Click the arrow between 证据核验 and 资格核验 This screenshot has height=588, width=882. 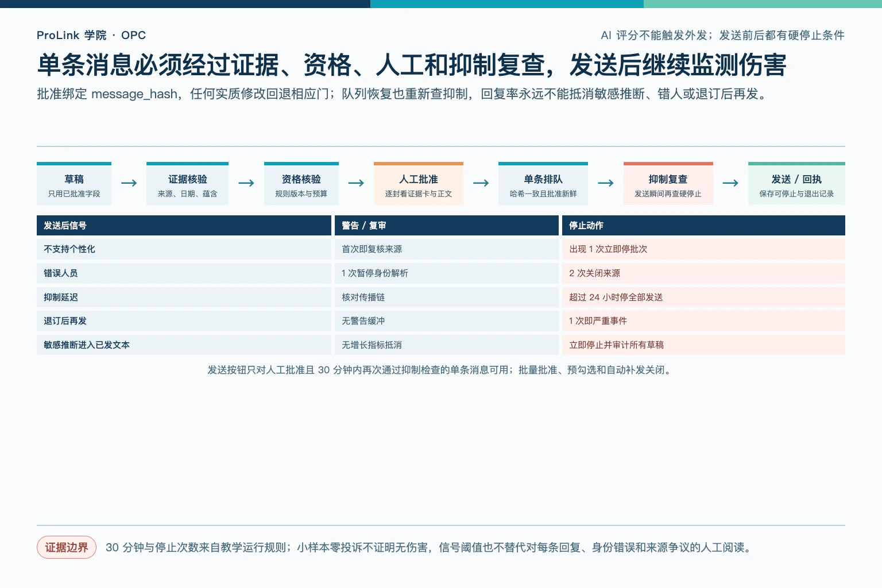(246, 183)
